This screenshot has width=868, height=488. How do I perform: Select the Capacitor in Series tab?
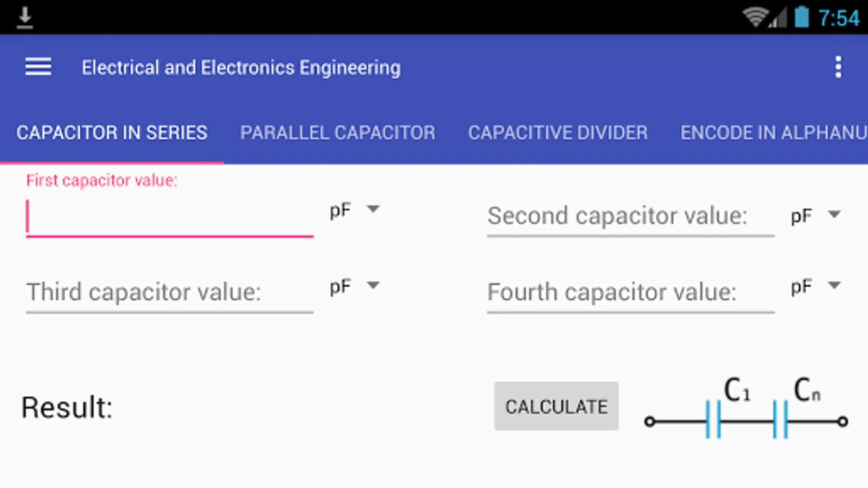coord(112,133)
